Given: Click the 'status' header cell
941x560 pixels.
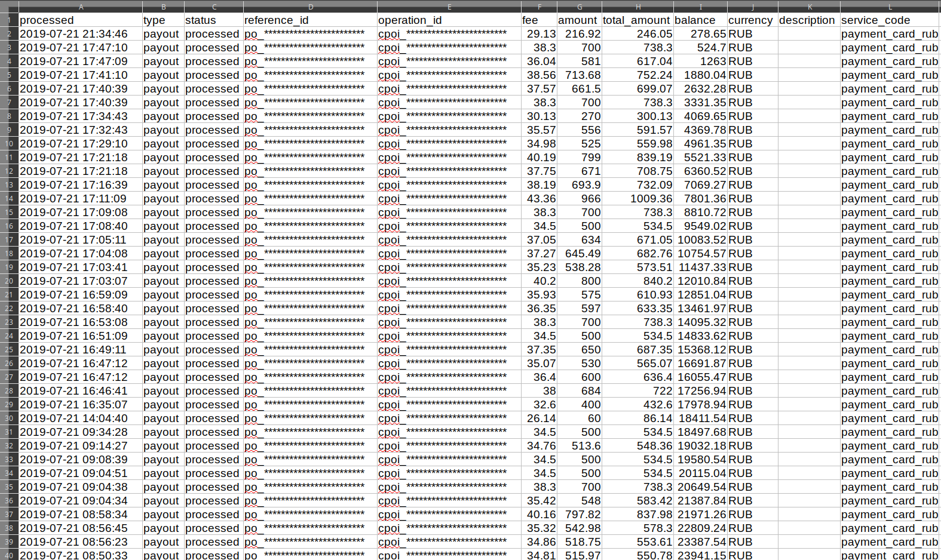Looking at the screenshot, I should click(x=214, y=20).
